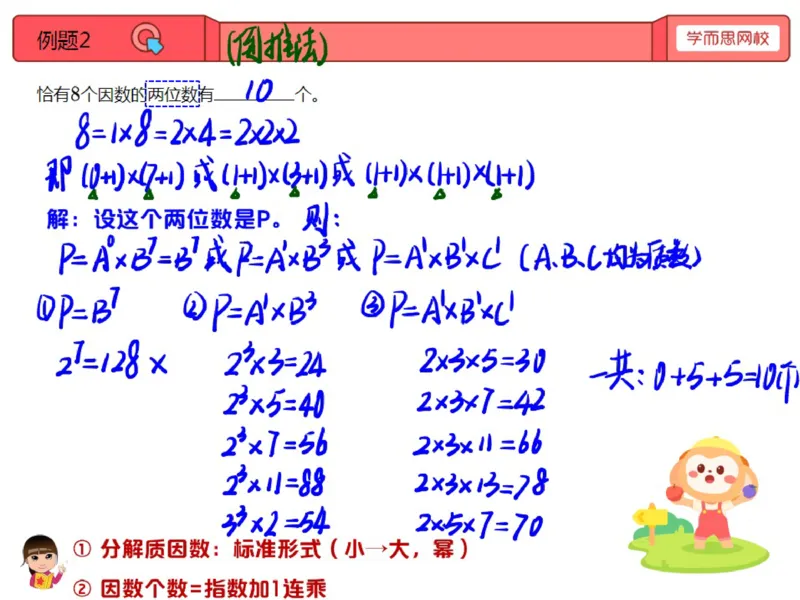Click the equation 2×5×7=70
The height and width of the screenshot is (600, 800).
coord(480,525)
